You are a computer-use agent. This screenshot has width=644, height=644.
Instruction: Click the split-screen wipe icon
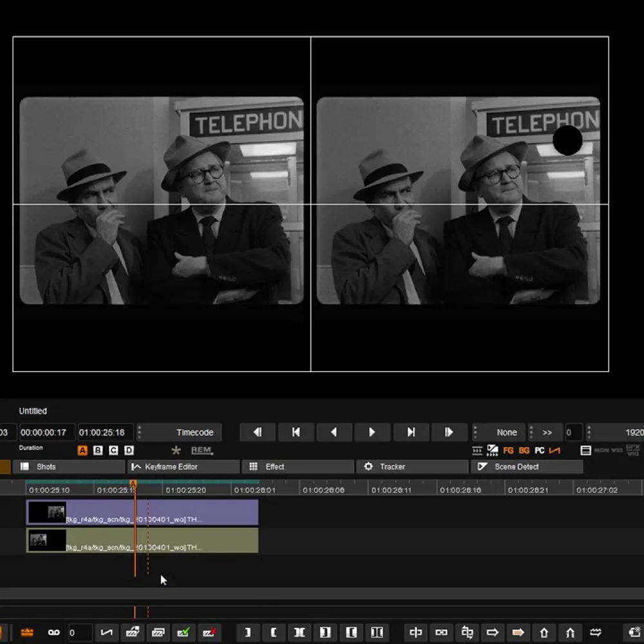click(x=493, y=451)
